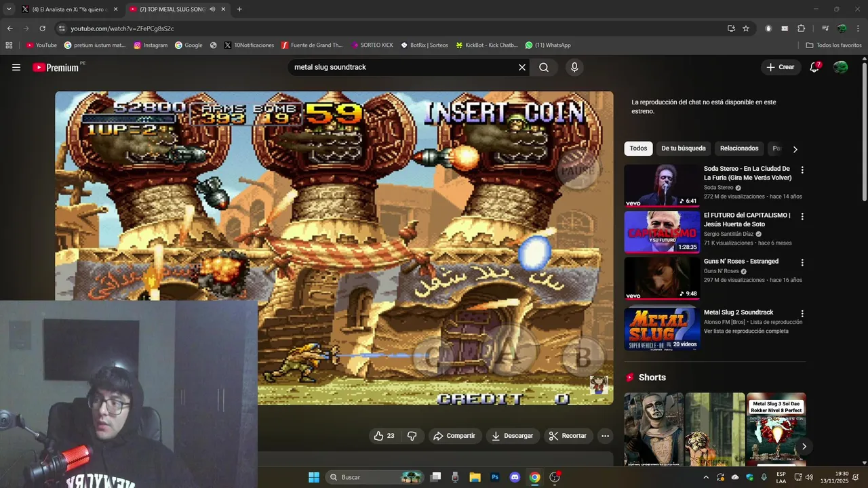Screen dimensions: 868x488
Task: Select the Relacionados filter chip
Action: 739,148
